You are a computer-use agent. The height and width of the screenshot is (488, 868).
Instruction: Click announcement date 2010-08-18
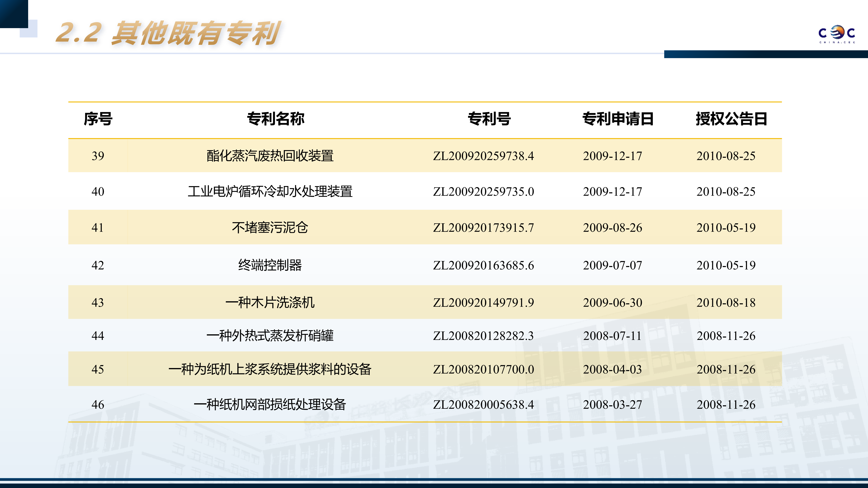pyautogui.click(x=726, y=302)
